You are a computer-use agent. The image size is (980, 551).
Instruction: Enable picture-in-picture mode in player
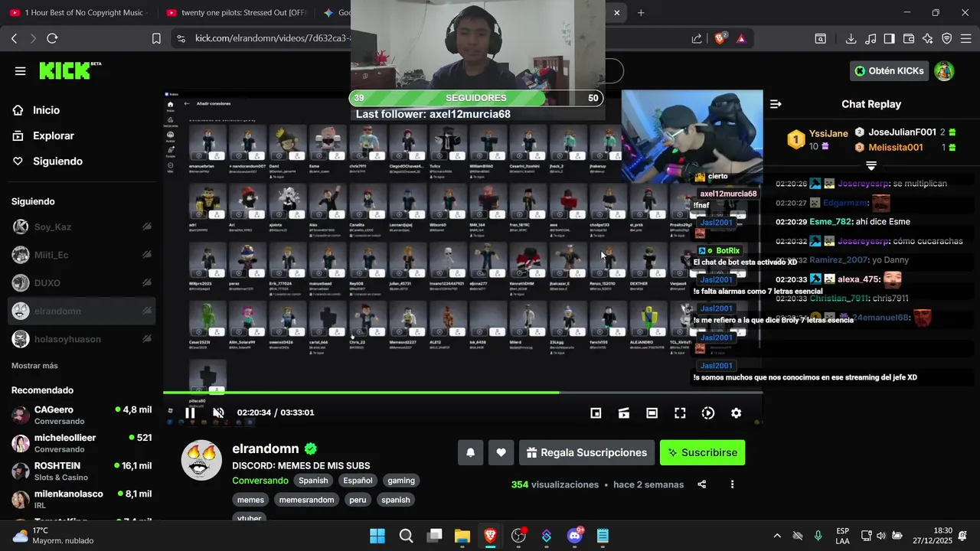coord(596,413)
